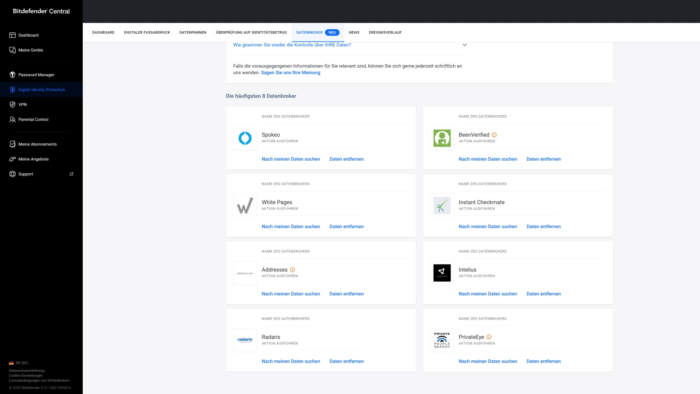
Task: Click 'Die häufigsten 8 Datenbroker' heading
Action: [261, 96]
